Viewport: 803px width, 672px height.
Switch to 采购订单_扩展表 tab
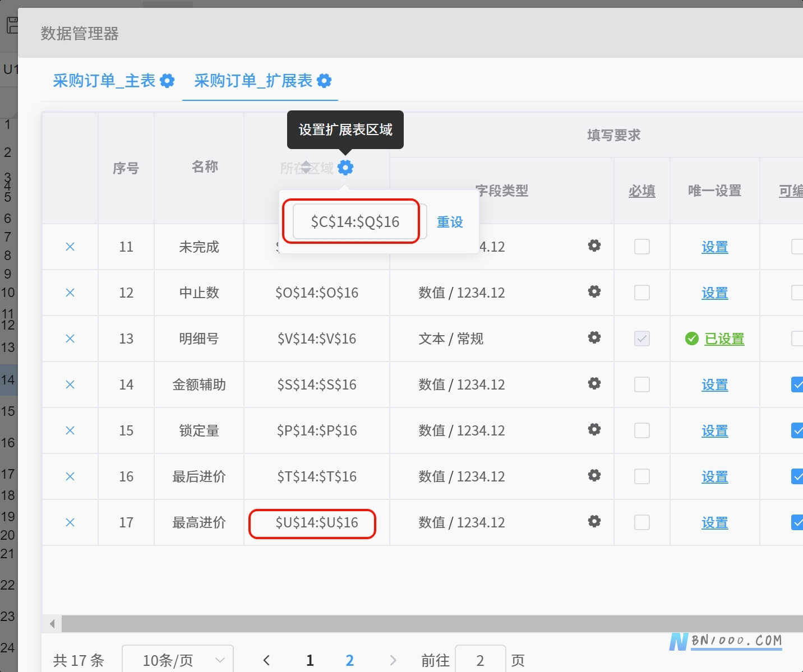(253, 81)
